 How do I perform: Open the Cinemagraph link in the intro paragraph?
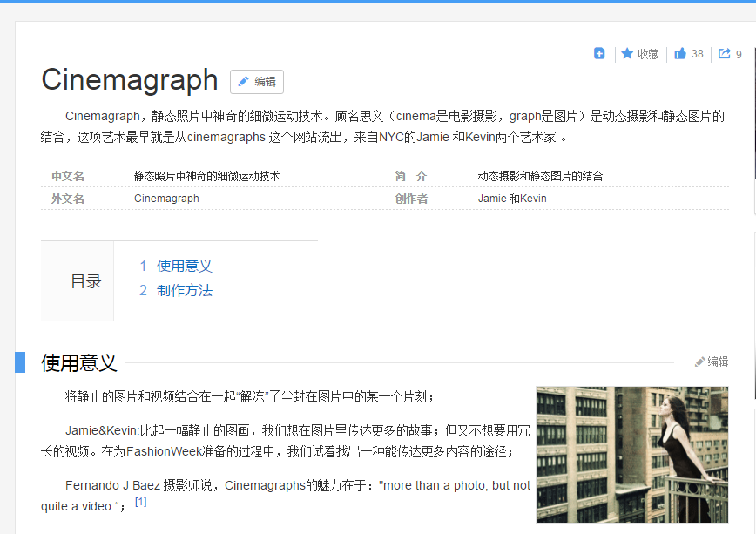[x=103, y=115]
